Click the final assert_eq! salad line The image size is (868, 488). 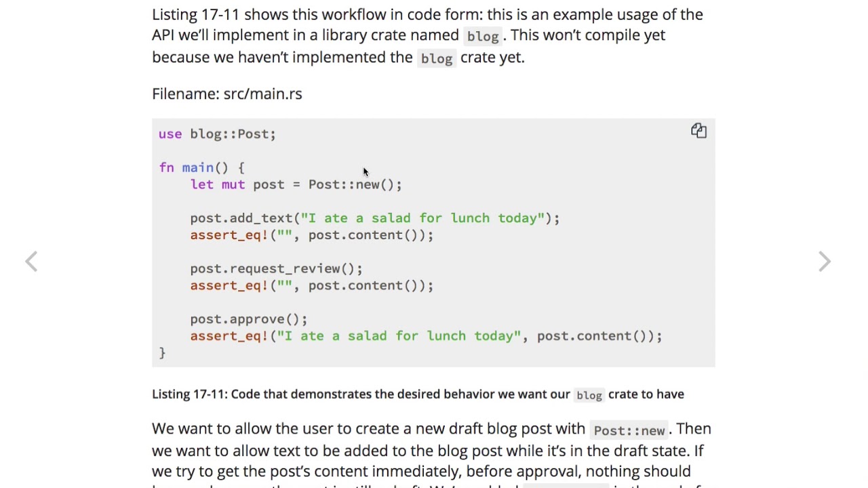point(426,336)
